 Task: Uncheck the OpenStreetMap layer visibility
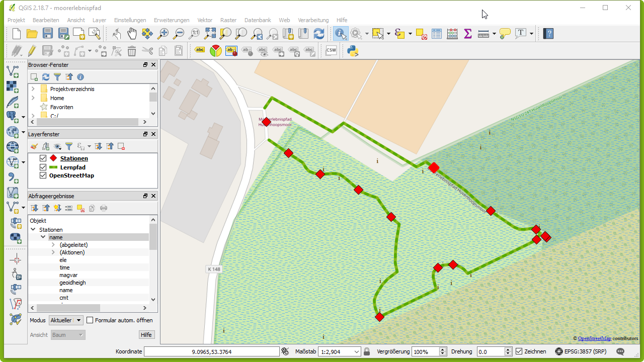coord(43,175)
